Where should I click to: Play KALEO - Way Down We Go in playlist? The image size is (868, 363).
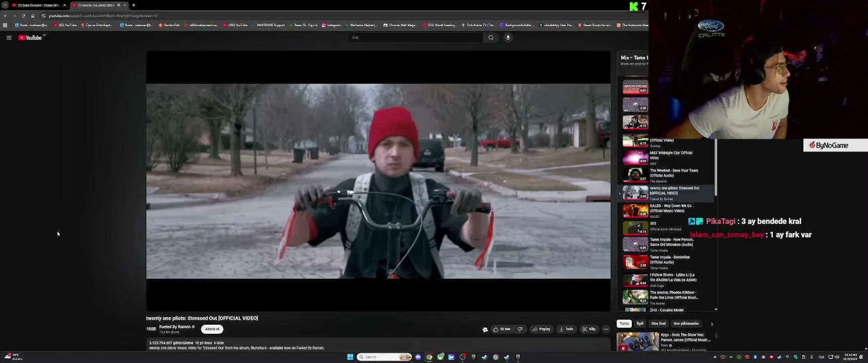pyautogui.click(x=666, y=211)
